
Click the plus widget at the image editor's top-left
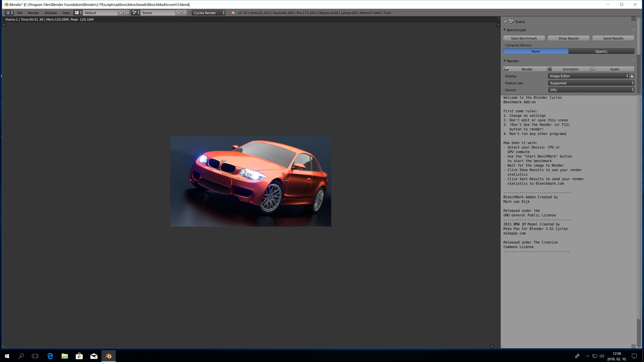[4, 25]
